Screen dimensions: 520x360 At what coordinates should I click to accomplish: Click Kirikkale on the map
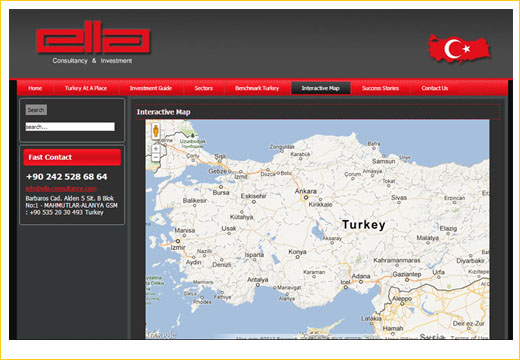(320, 204)
